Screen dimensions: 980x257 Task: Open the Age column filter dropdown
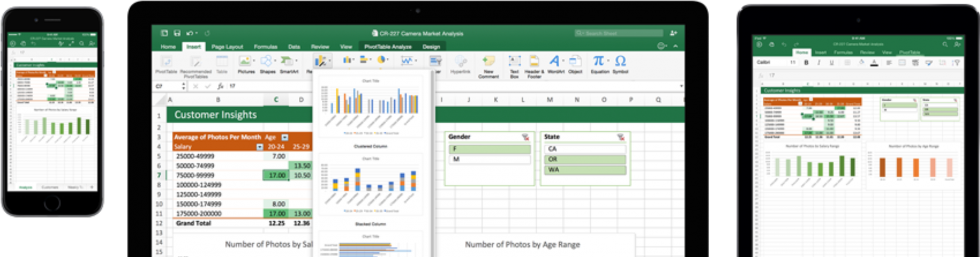(285, 137)
